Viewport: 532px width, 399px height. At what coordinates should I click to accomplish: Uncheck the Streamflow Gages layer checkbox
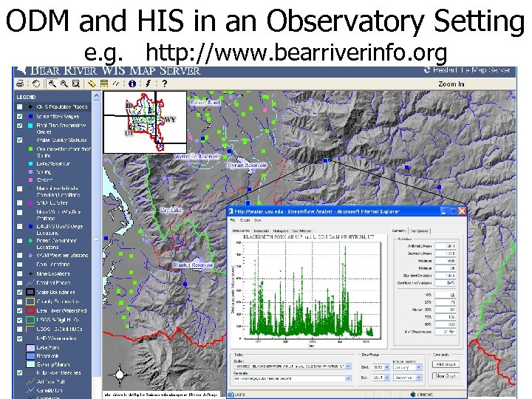(x=20, y=117)
